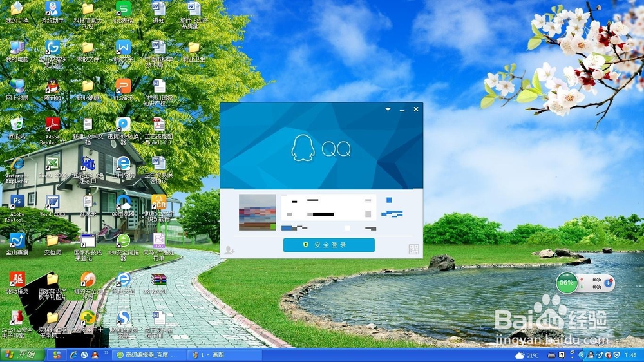Screen dimensions: 644x362
Task: Launch Excel 2003 shortcut
Action: coord(53,167)
